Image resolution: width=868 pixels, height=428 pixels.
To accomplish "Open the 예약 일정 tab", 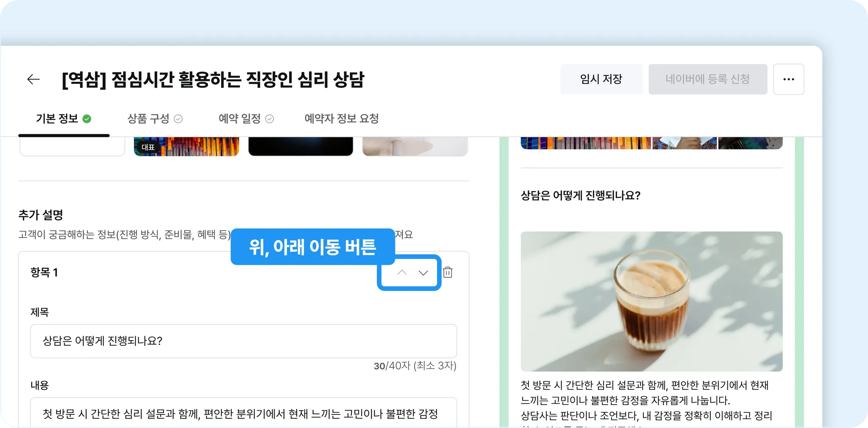I will 246,119.
